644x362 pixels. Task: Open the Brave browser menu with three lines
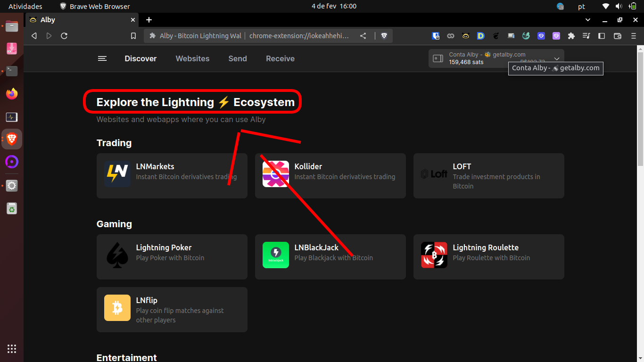[633, 35]
